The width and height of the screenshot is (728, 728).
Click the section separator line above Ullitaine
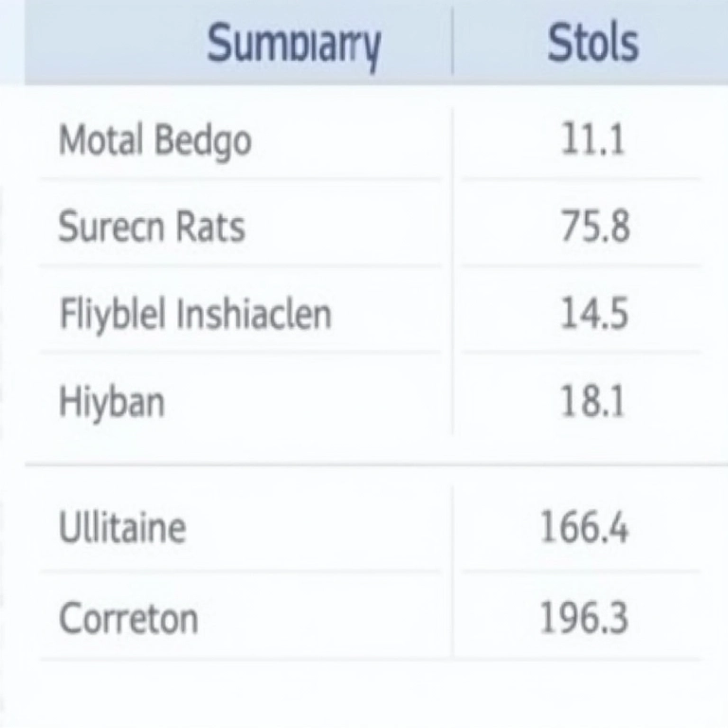[x=364, y=465]
